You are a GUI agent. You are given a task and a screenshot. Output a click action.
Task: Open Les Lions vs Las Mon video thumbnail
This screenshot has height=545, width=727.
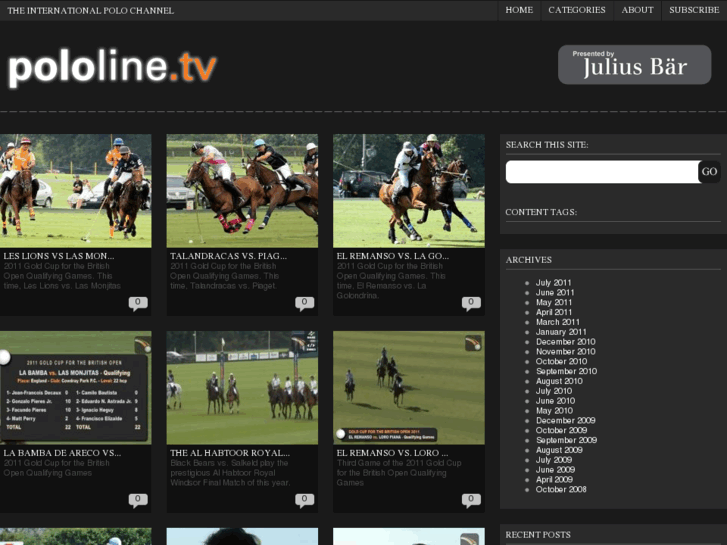tap(76, 191)
